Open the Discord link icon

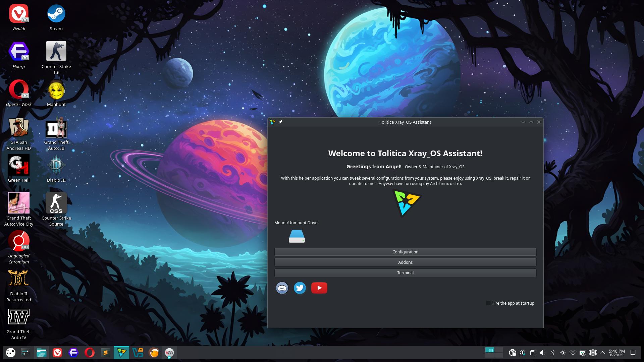282,288
